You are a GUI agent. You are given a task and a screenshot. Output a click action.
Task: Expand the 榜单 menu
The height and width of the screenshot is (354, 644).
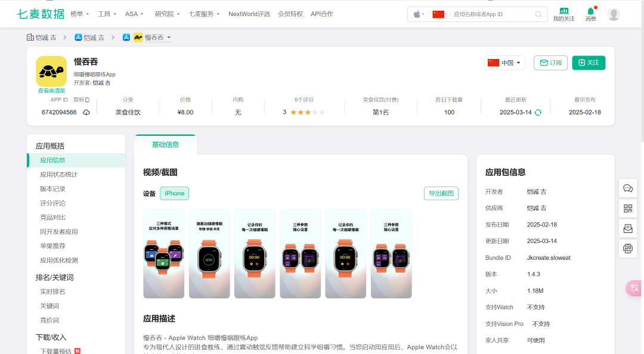80,14
